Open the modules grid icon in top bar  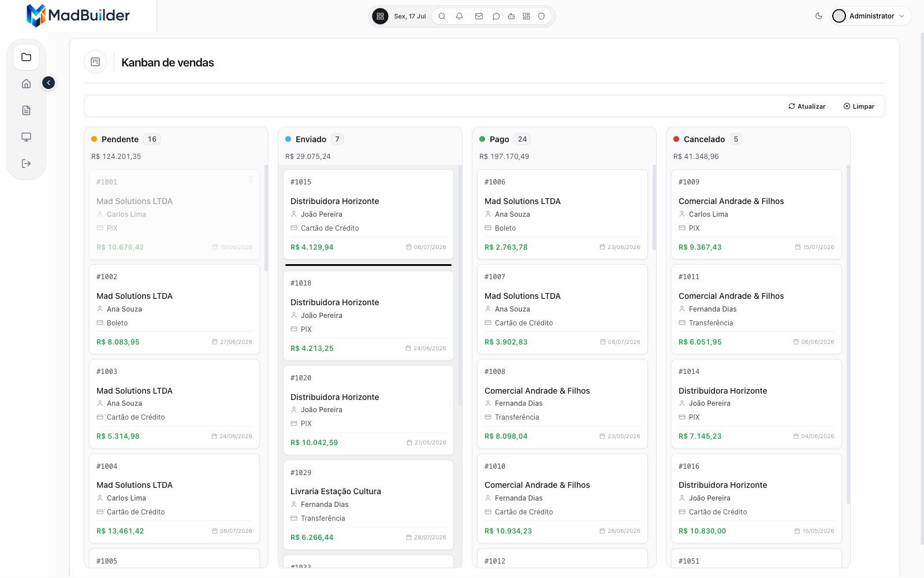click(526, 16)
